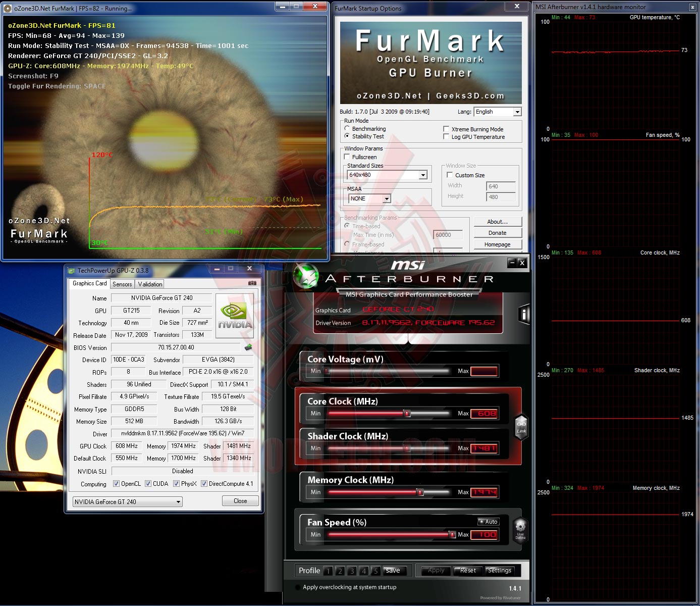Switch to the Validation tab
The width and height of the screenshot is (700, 606).
pyautogui.click(x=150, y=284)
